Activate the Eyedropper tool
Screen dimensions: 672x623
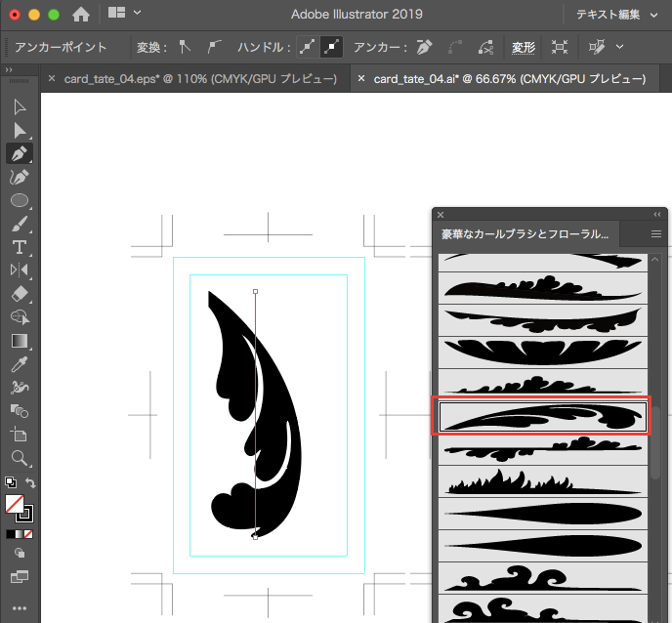pyautogui.click(x=19, y=364)
